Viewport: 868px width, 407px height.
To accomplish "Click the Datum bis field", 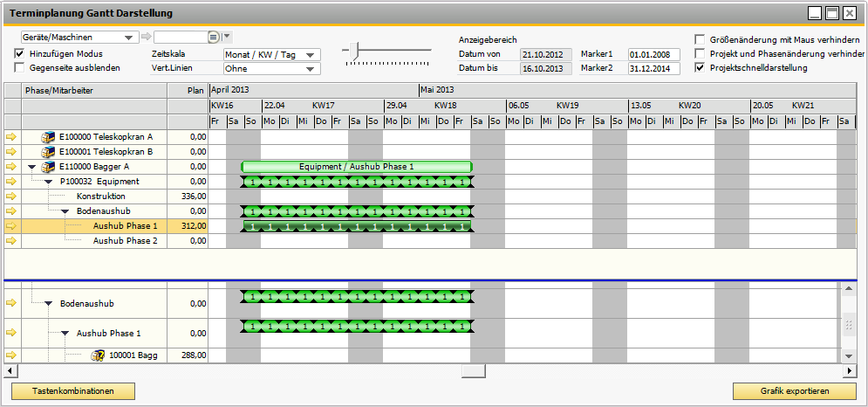I will [545, 68].
